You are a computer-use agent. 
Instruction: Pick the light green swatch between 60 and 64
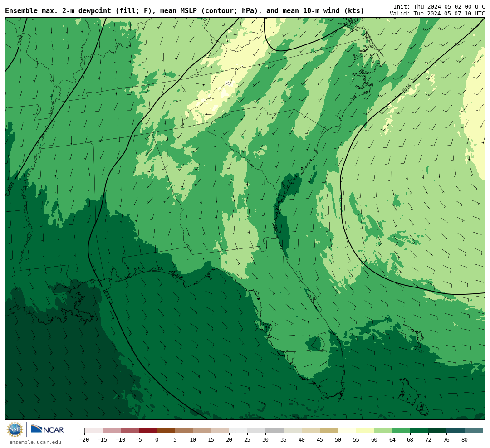pos(383,431)
